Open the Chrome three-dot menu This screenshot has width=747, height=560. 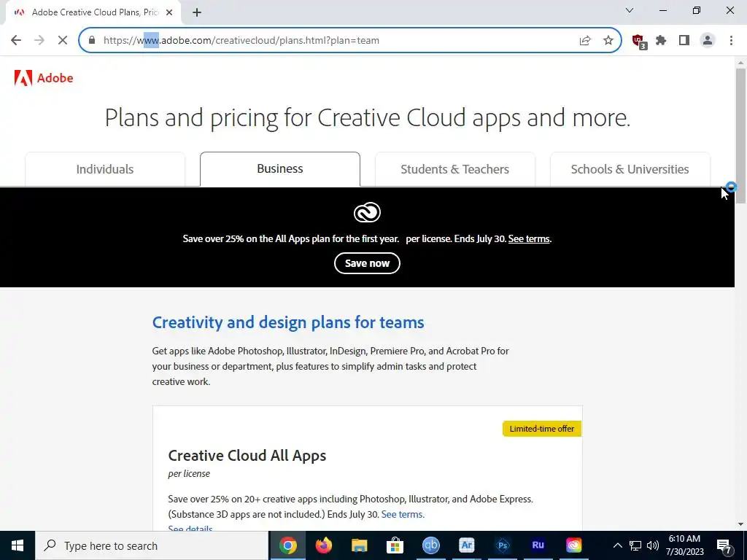point(731,41)
